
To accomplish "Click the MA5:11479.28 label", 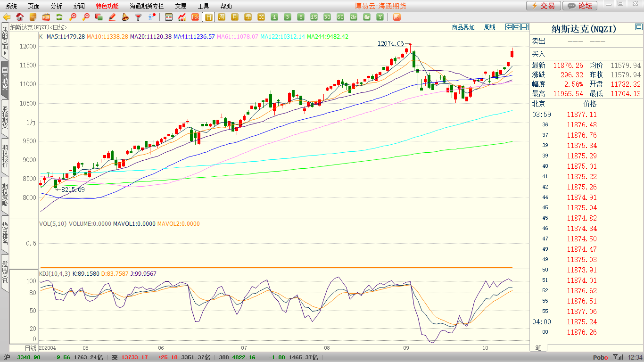I will coord(66,36).
